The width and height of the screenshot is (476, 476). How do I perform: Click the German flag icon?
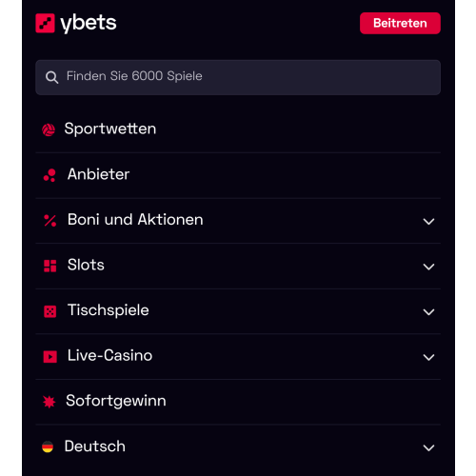pyautogui.click(x=48, y=446)
